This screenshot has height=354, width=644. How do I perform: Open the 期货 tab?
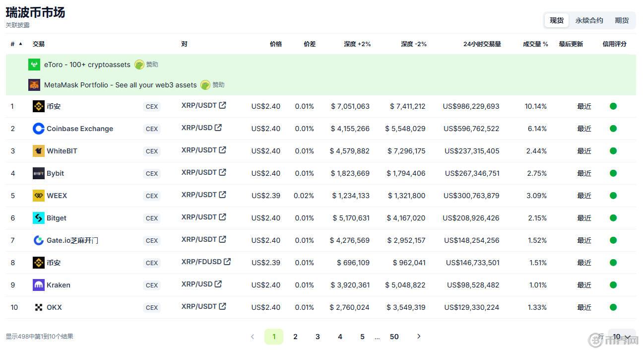click(622, 20)
